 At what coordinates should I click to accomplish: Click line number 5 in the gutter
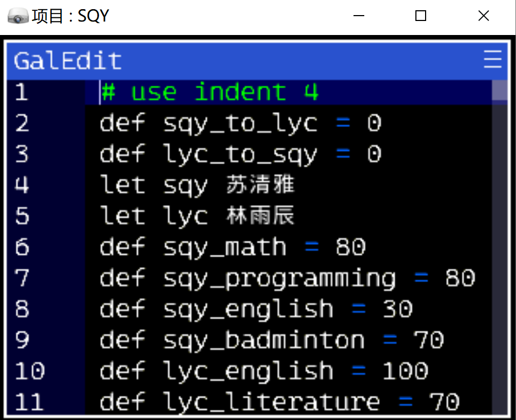22,216
